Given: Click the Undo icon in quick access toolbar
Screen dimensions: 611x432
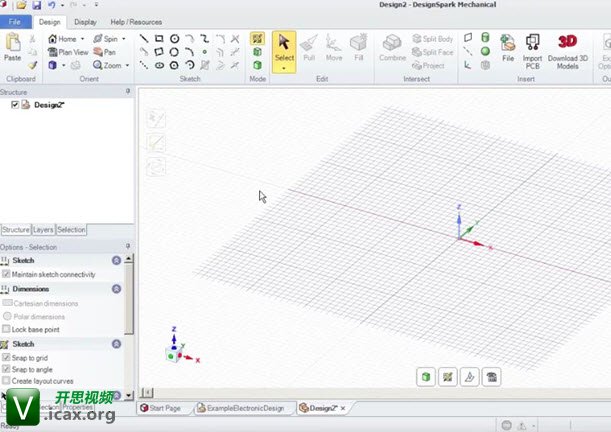Looking at the screenshot, I should 52,5.
